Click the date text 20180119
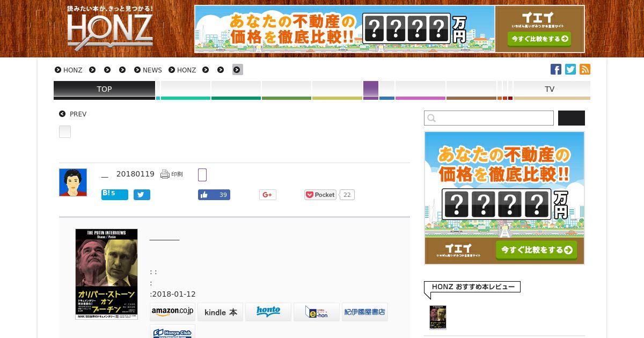 [x=135, y=174]
